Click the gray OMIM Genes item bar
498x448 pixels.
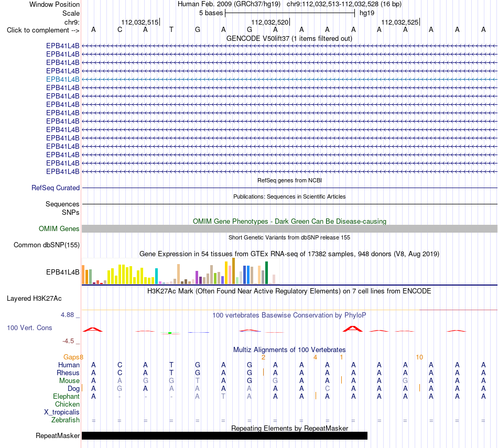[289, 228]
